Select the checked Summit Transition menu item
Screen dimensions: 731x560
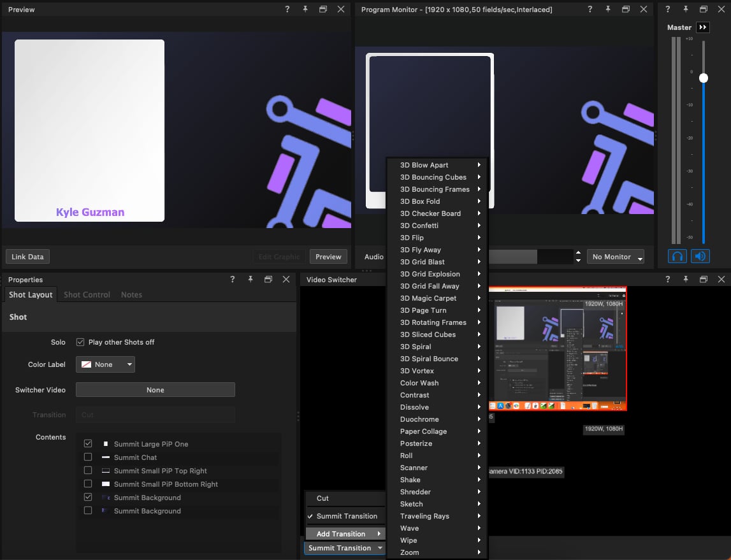coord(345,516)
